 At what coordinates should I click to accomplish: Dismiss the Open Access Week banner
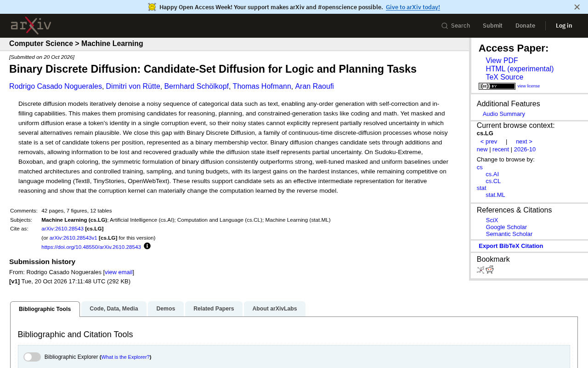pyautogui.click(x=577, y=7)
